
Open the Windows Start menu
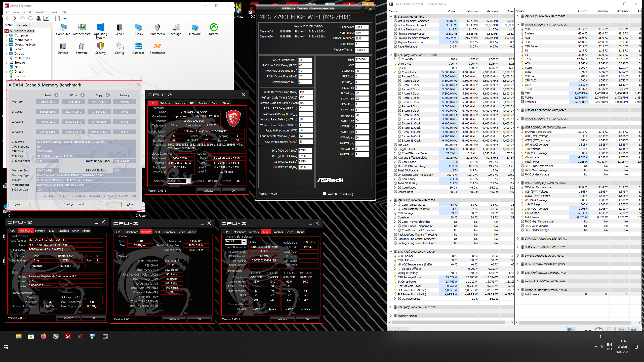(x=6, y=346)
